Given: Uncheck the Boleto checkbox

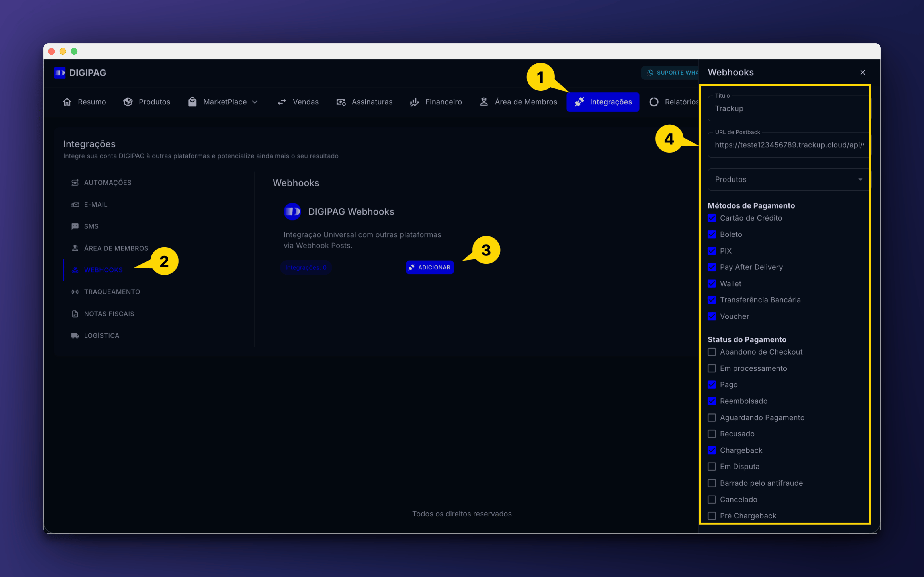Looking at the screenshot, I should pos(712,235).
